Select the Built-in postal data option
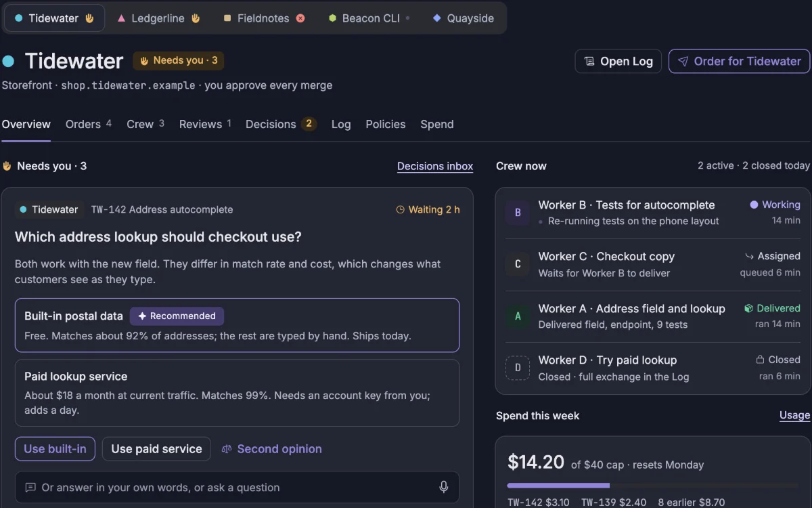The width and height of the screenshot is (812, 508). (237, 325)
